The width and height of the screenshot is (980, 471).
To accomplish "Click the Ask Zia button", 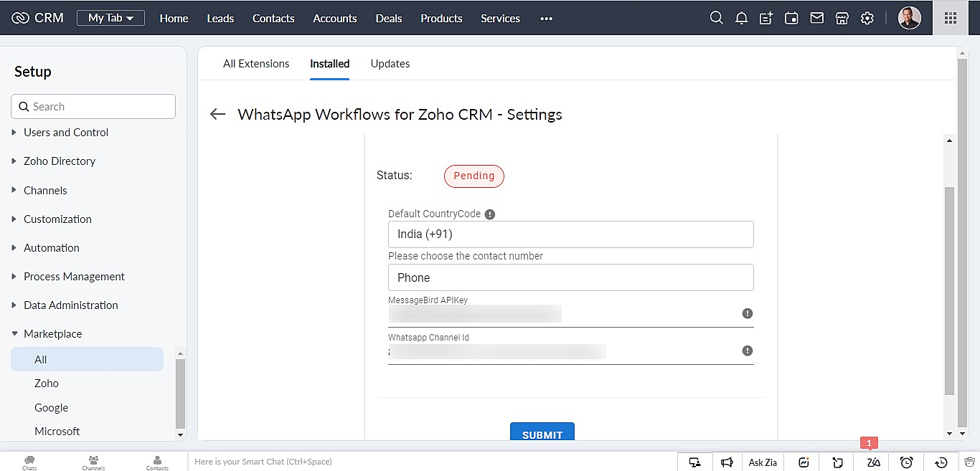I will [x=763, y=462].
